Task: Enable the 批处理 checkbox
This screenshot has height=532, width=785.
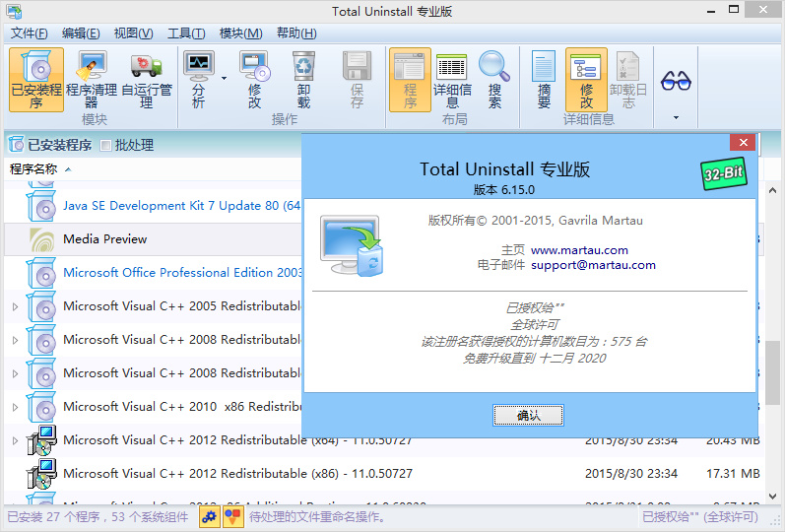Action: coord(105,145)
